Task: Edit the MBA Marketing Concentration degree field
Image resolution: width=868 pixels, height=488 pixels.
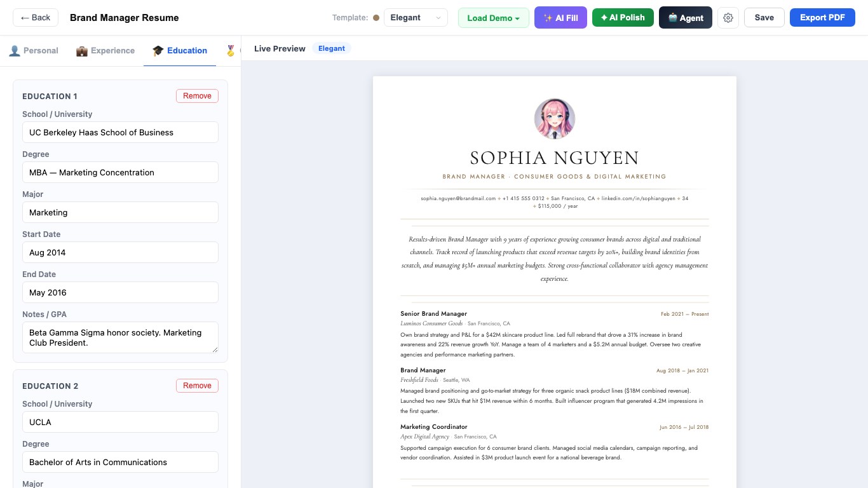Action: click(x=120, y=172)
